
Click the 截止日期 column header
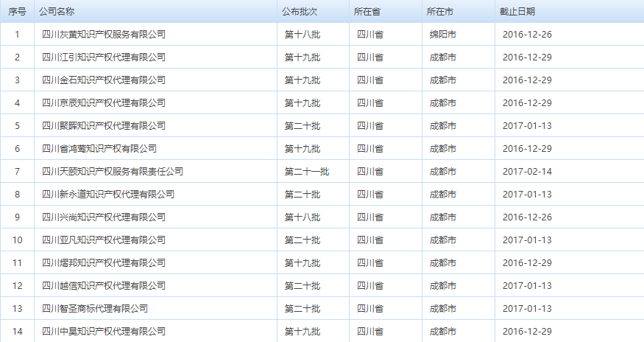[517, 12]
